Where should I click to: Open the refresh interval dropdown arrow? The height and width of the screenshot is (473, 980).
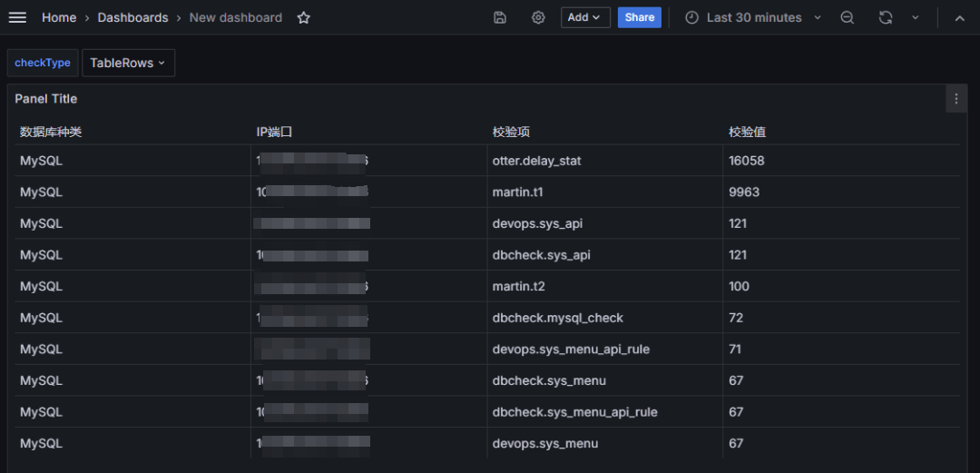[916, 17]
